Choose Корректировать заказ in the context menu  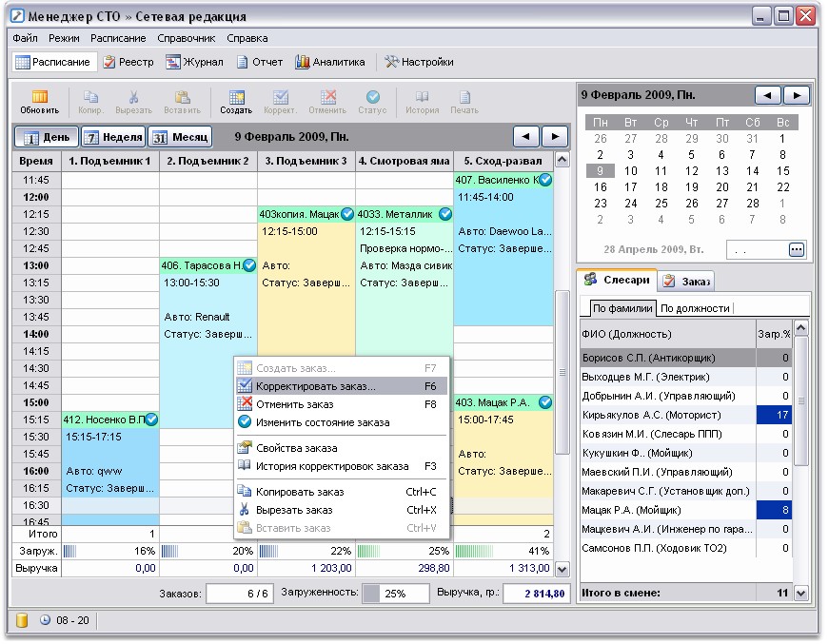pyautogui.click(x=315, y=387)
